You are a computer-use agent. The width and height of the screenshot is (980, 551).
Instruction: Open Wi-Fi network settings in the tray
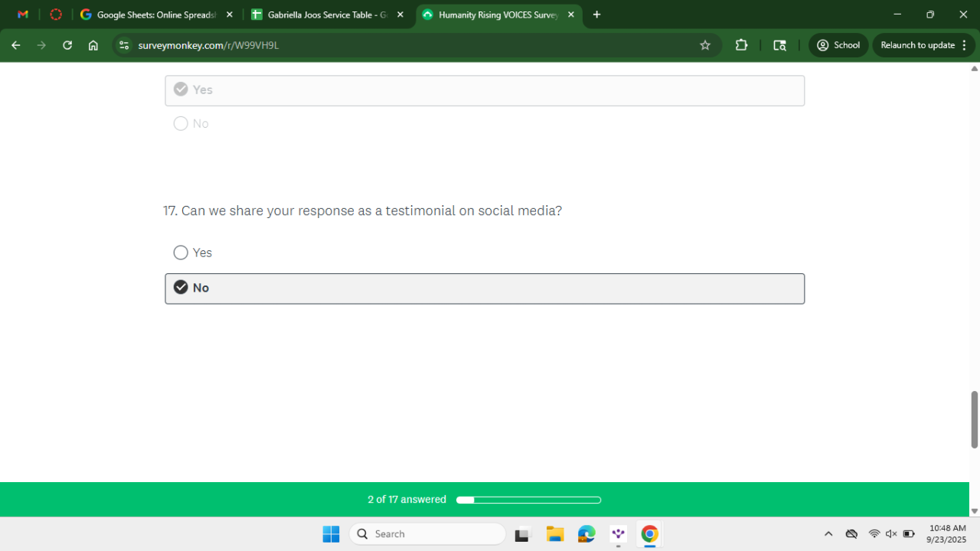874,534
